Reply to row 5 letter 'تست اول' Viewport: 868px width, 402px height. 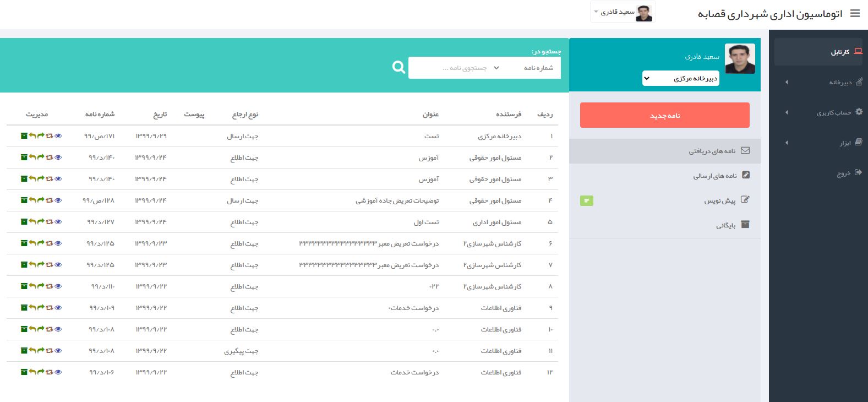(x=32, y=221)
